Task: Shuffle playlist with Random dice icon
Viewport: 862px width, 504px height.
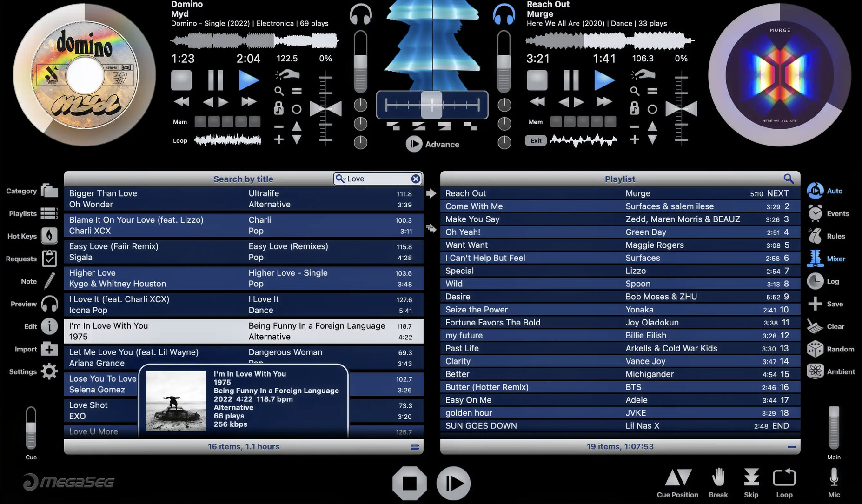Action: point(815,349)
